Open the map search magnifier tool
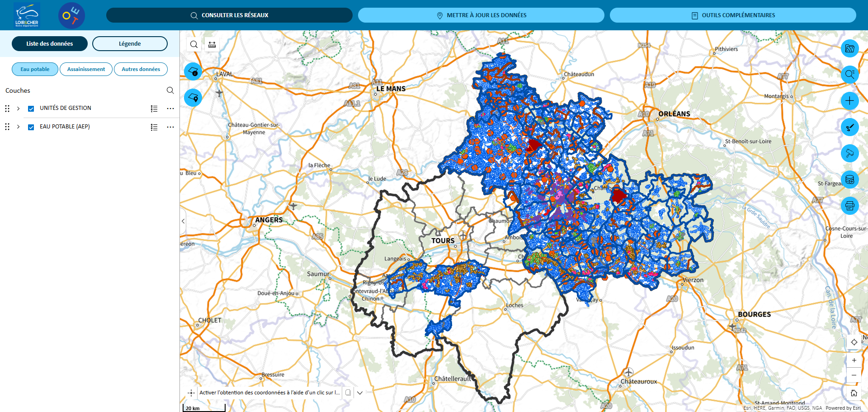Viewport: 868px width, 412px height. click(194, 44)
